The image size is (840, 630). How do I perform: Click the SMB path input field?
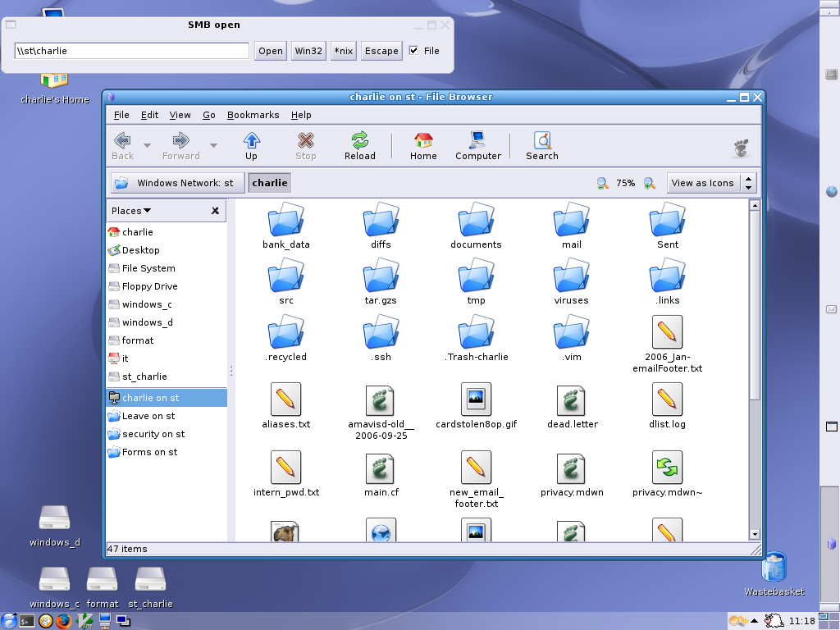pos(131,51)
